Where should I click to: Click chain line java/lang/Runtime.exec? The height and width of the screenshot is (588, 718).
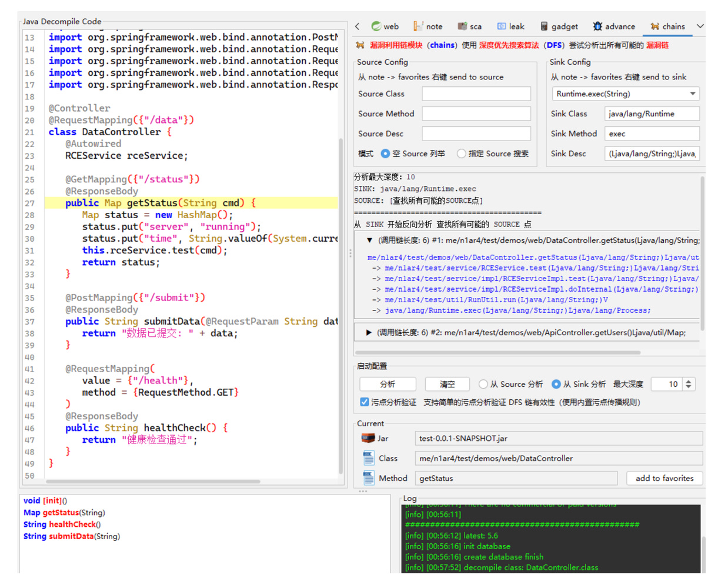point(510,310)
